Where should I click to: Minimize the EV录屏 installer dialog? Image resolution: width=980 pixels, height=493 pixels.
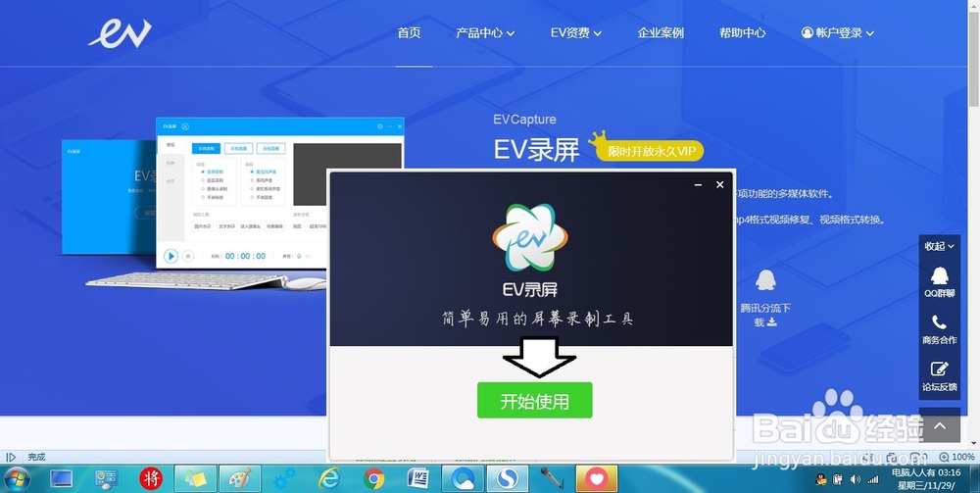coord(698,185)
